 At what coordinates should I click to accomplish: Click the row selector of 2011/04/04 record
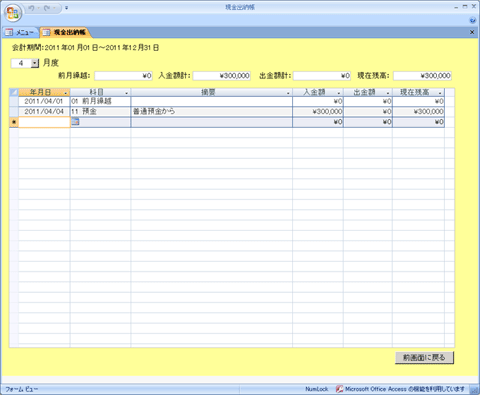pyautogui.click(x=14, y=112)
